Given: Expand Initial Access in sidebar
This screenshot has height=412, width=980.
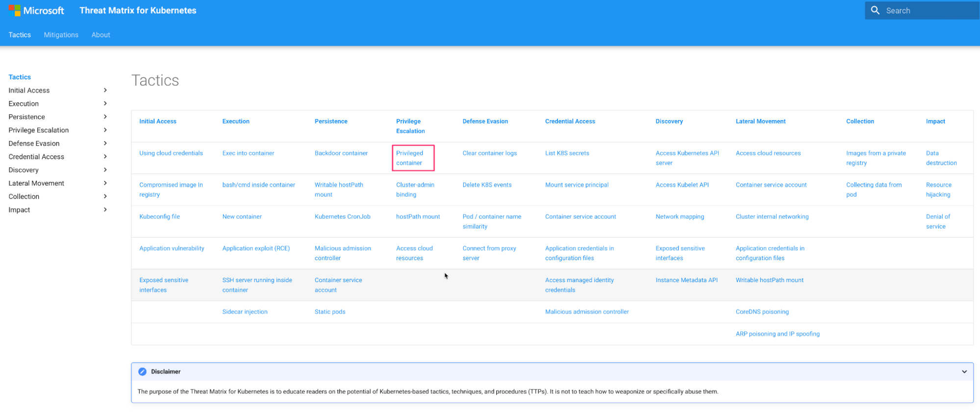Looking at the screenshot, I should click(105, 90).
